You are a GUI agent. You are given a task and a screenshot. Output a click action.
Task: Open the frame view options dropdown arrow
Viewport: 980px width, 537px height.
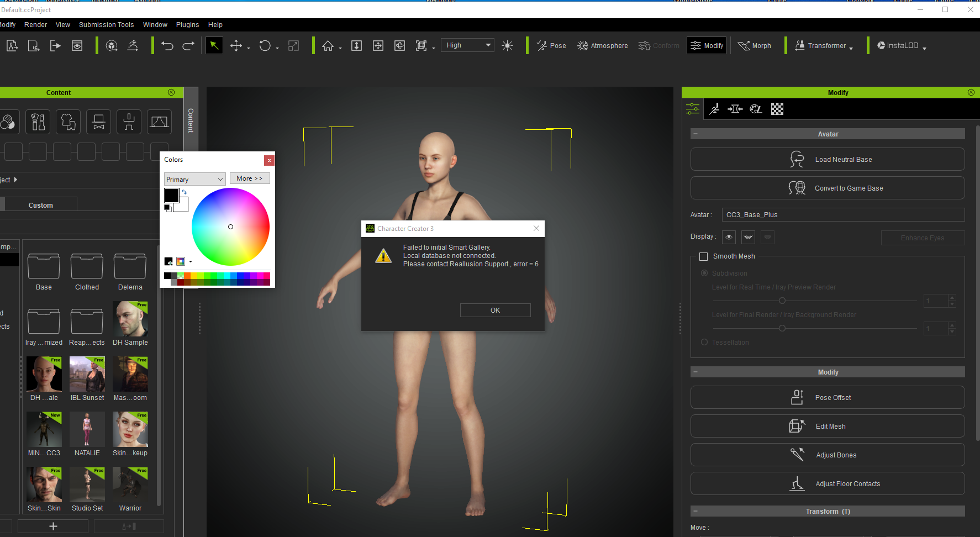[x=434, y=49]
